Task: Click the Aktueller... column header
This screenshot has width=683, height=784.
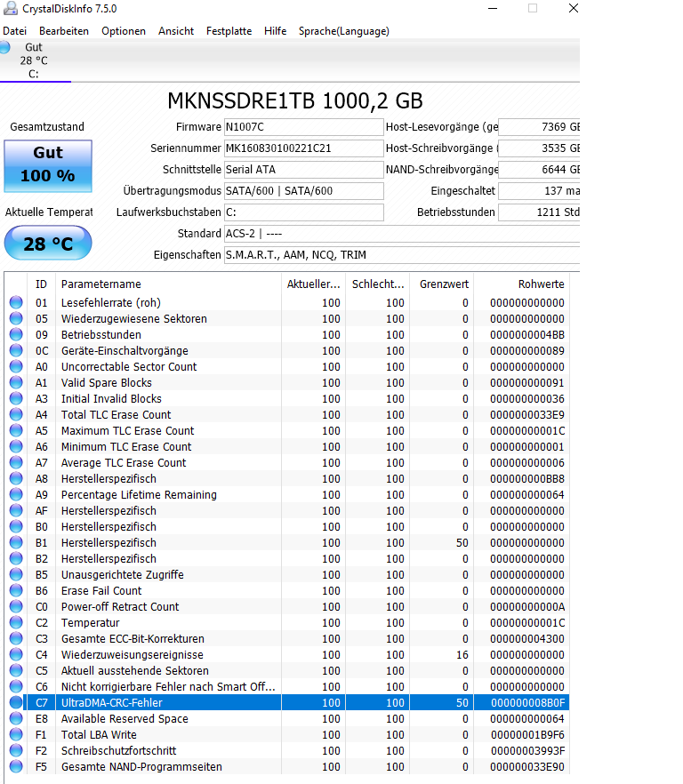Action: pos(313,284)
